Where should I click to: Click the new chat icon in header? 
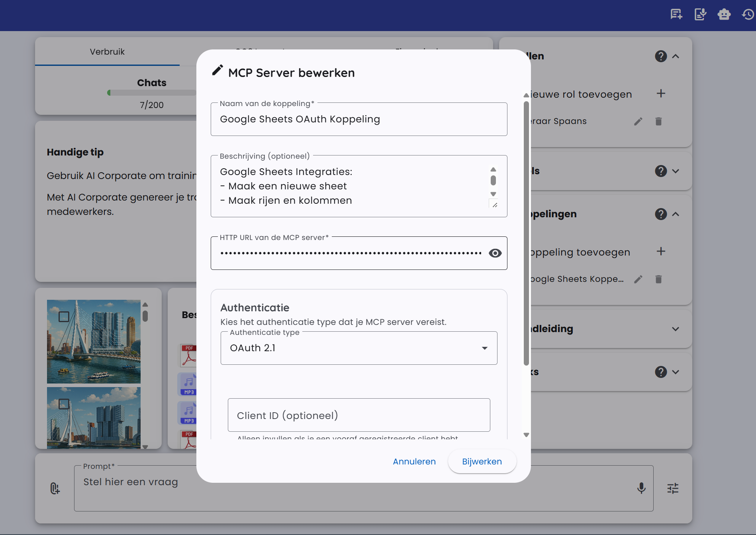pyautogui.click(x=676, y=15)
